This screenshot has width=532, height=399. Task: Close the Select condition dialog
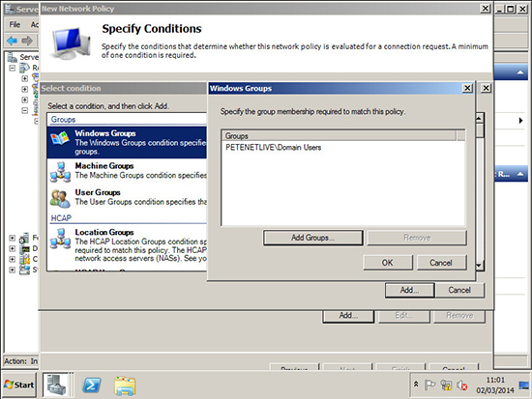pos(486,88)
